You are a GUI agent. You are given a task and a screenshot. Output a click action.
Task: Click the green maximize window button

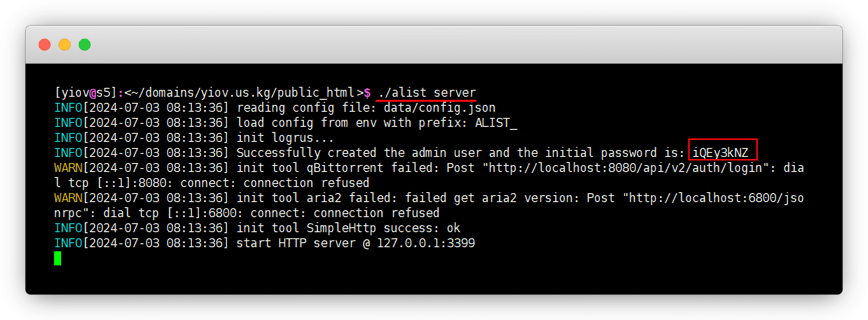85,45
